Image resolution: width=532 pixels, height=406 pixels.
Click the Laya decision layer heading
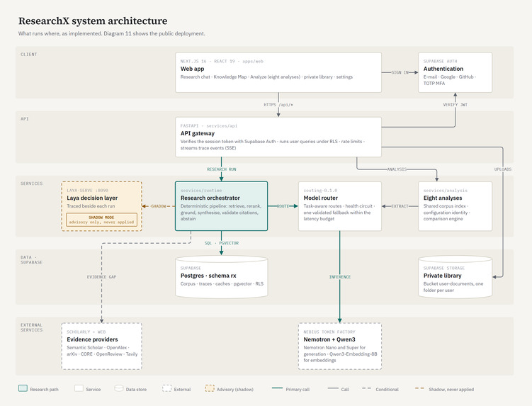(x=92, y=198)
